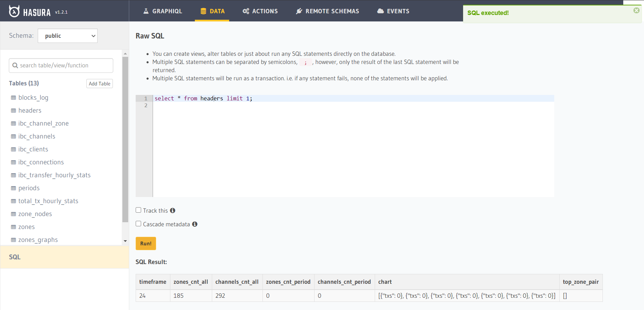644x310 pixels.
Task: Enable the Track this checkbox
Action: coord(138,210)
